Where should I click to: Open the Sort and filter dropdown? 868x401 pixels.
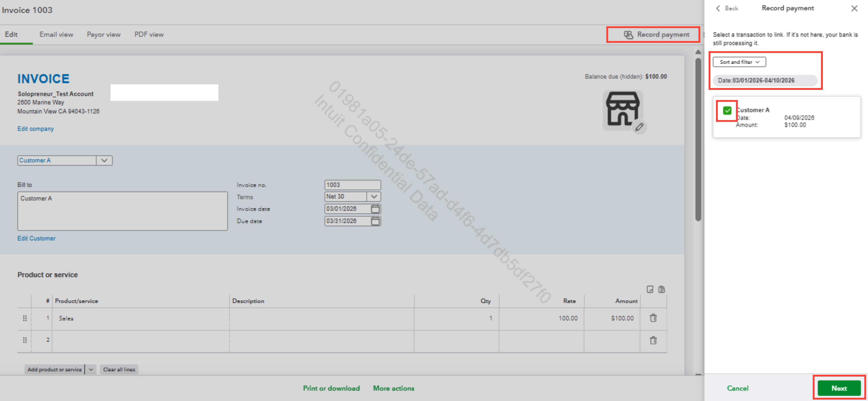click(x=739, y=62)
